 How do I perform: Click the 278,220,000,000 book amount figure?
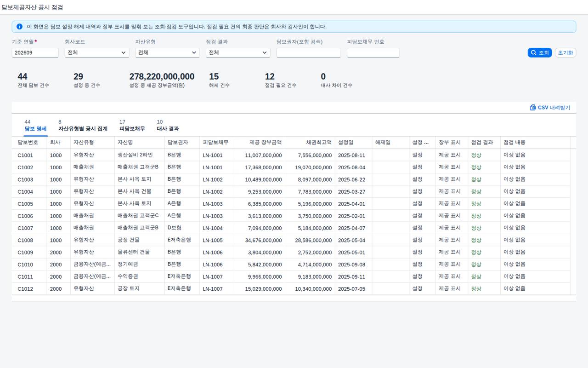(x=162, y=76)
